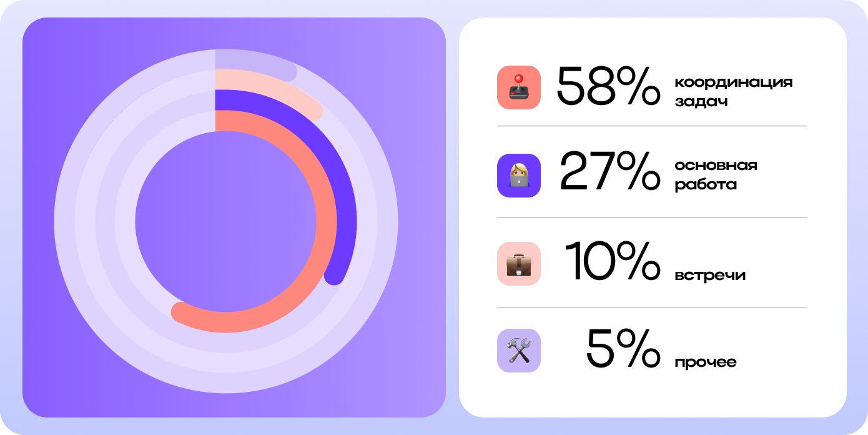Select the 'основная работа' label
The height and width of the screenshot is (435, 868).
tap(716, 175)
